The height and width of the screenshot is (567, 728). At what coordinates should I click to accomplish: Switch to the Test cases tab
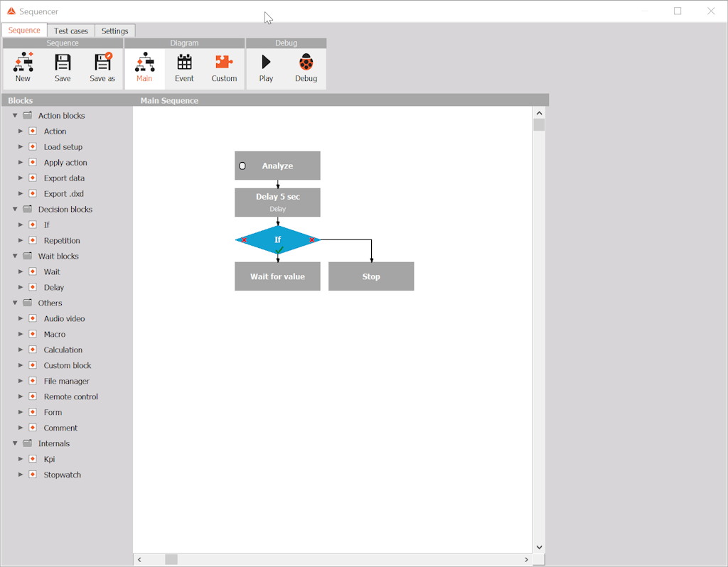pyautogui.click(x=71, y=31)
